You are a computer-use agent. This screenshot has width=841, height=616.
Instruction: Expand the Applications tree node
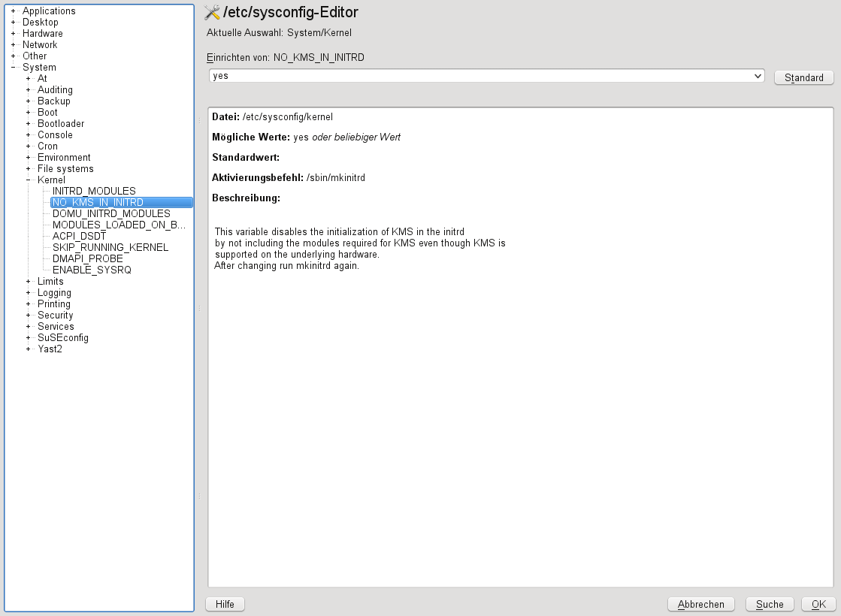point(14,11)
